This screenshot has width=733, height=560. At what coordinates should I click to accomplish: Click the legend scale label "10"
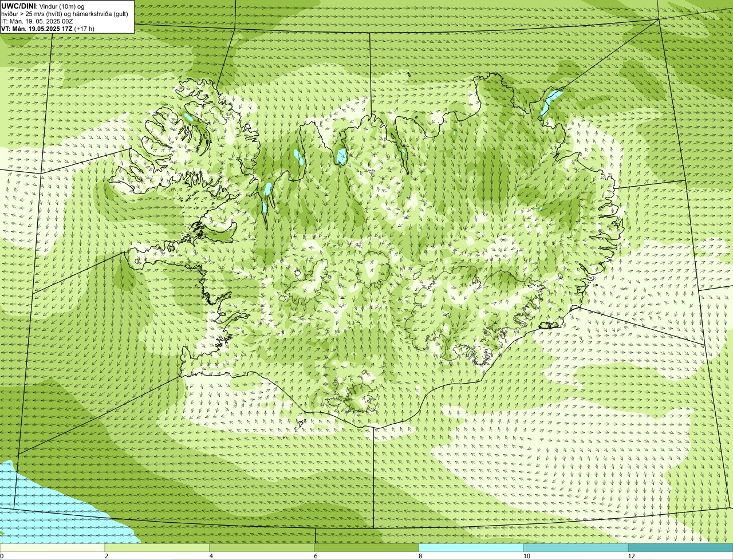526,556
